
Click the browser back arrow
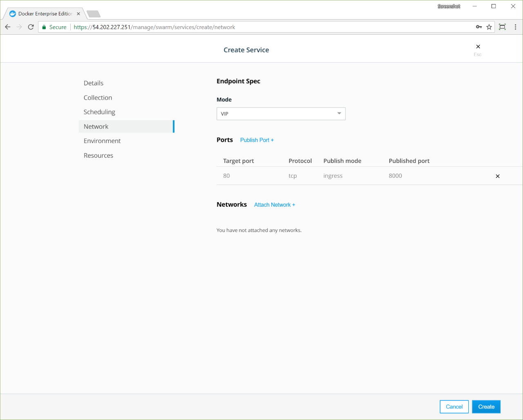point(8,27)
